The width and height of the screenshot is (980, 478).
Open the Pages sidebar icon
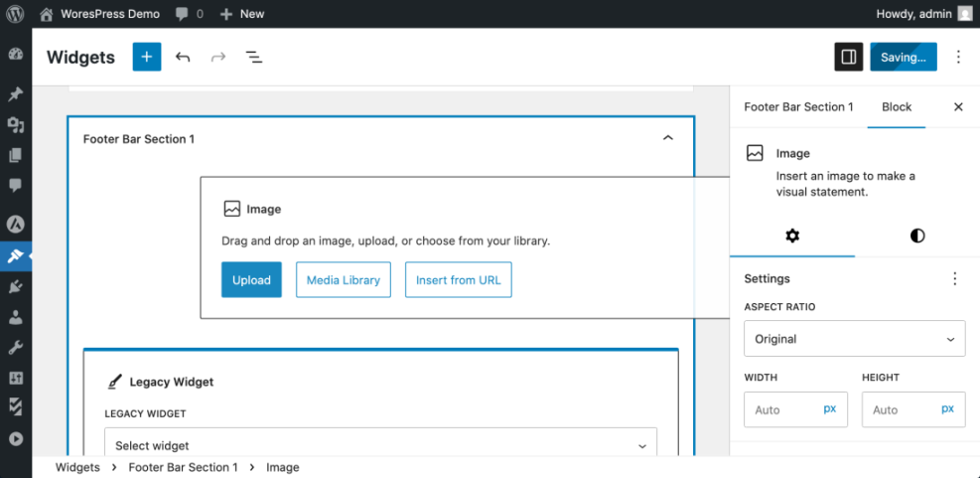click(x=16, y=155)
